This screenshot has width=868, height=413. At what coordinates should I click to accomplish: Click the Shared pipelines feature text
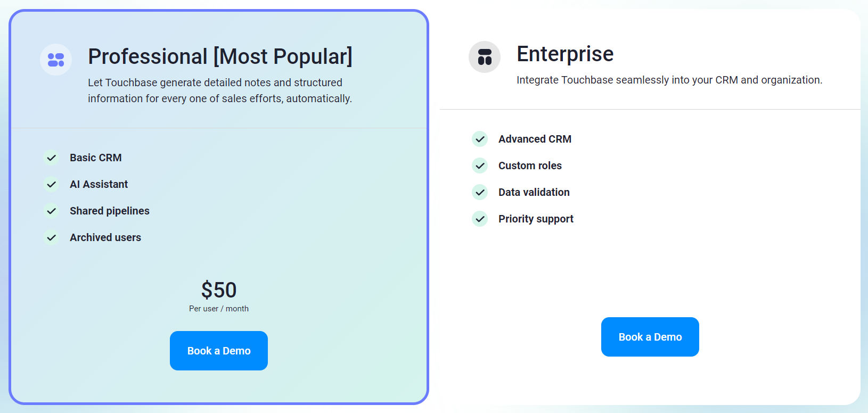click(x=110, y=211)
